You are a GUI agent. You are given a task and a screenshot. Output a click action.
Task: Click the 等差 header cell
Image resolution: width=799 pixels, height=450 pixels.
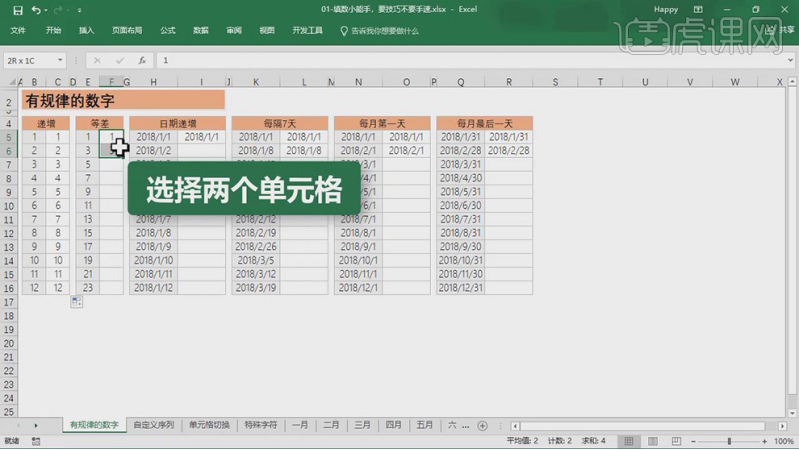(x=99, y=123)
